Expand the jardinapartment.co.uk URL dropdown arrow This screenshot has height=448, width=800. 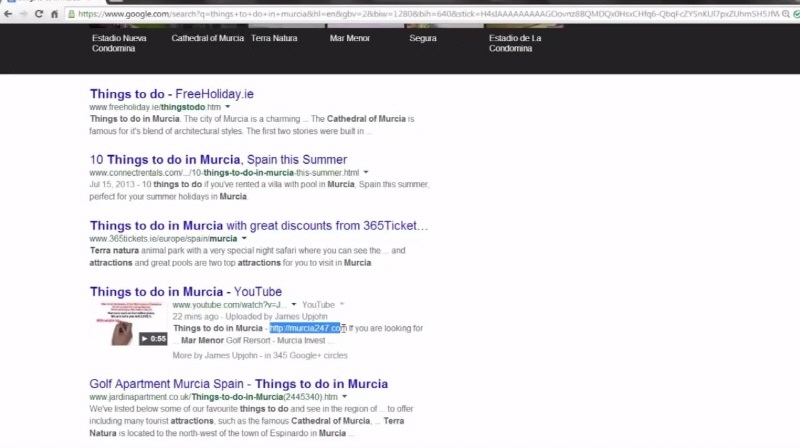click(344, 396)
